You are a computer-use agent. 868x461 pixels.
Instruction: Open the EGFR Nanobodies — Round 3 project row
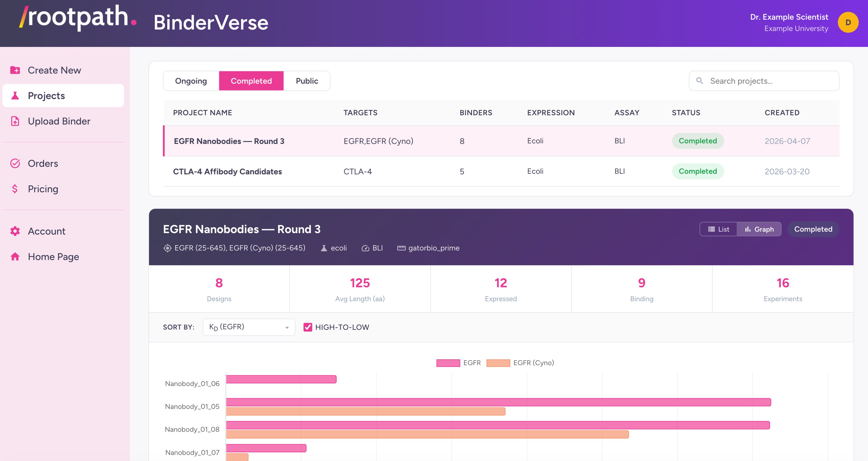click(502, 141)
